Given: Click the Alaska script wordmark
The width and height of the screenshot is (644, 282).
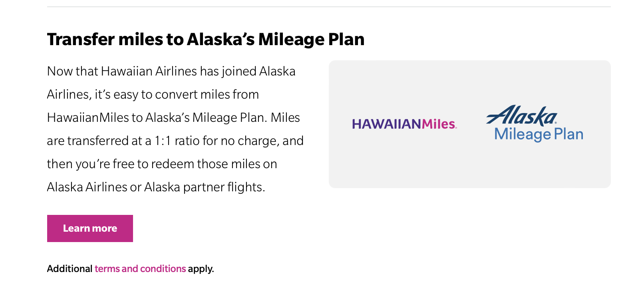Looking at the screenshot, I should [522, 115].
